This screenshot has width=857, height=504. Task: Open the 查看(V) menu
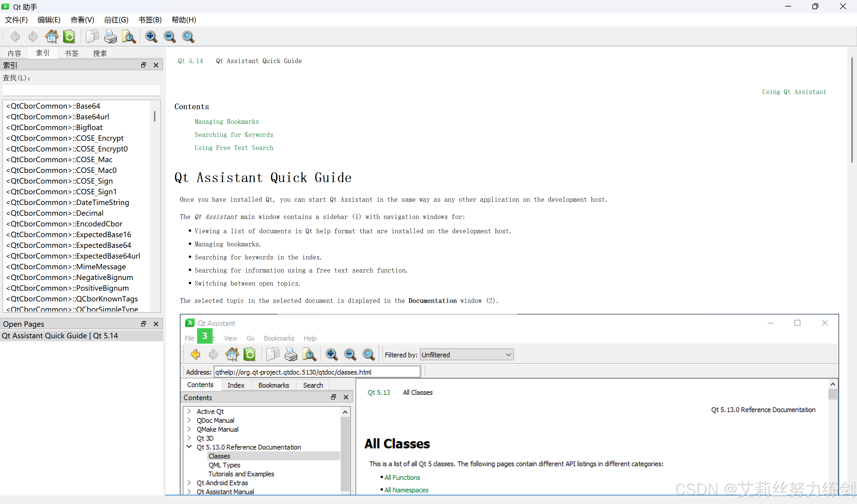pyautogui.click(x=82, y=20)
